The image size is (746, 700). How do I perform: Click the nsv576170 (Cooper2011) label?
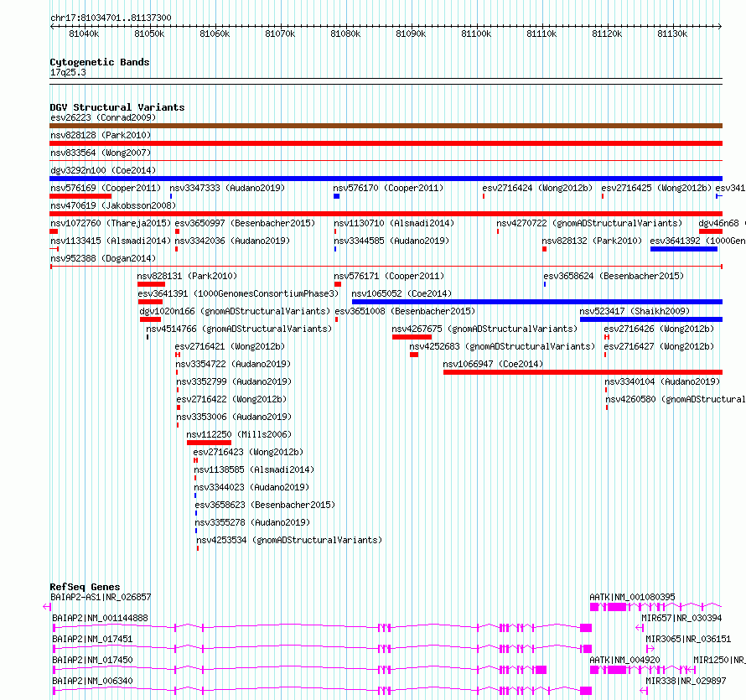pyautogui.click(x=388, y=188)
